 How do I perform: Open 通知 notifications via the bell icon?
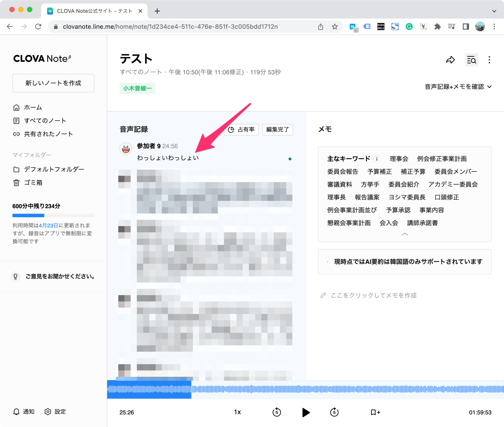(16, 412)
